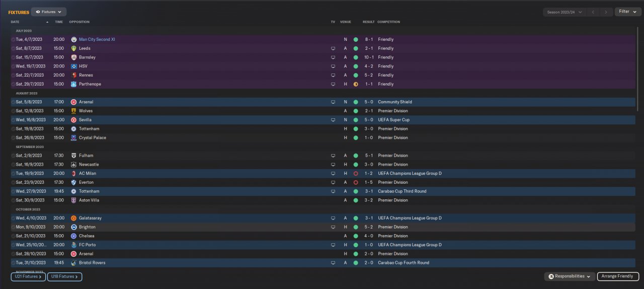Click the Leeds club badge icon
644x289 pixels.
73,48
